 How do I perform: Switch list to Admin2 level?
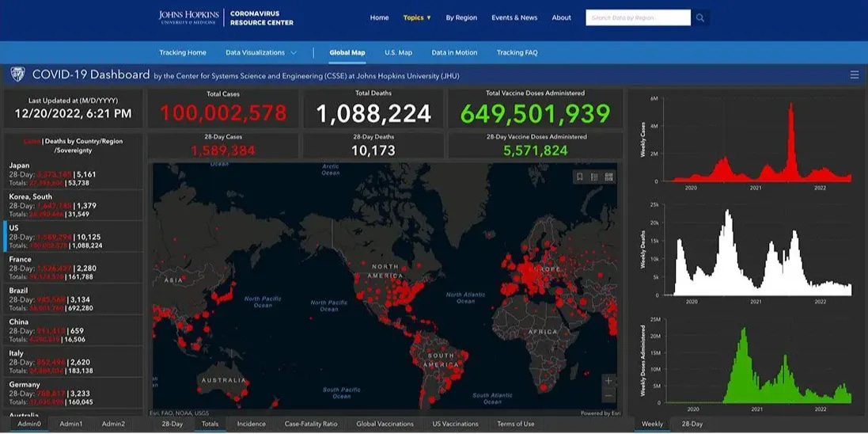113,424
